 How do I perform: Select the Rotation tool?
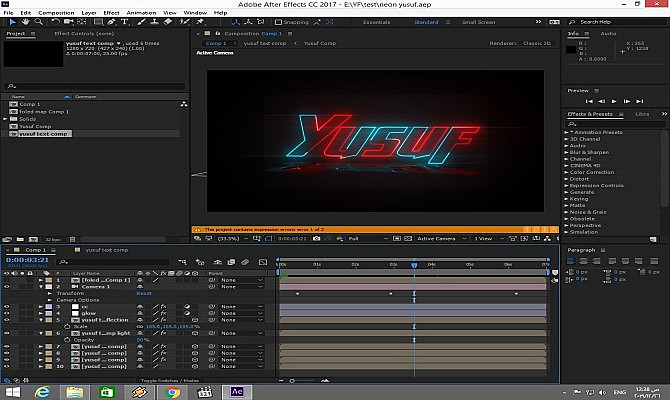point(55,22)
